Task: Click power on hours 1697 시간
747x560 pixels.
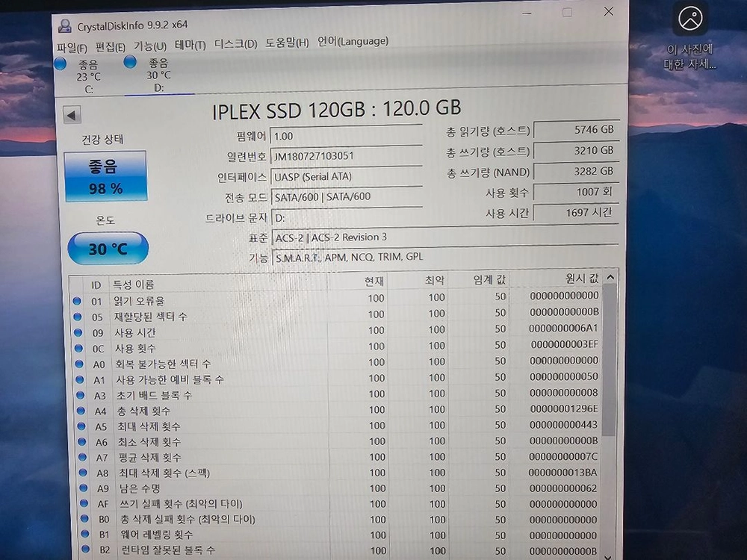Action: (577, 213)
